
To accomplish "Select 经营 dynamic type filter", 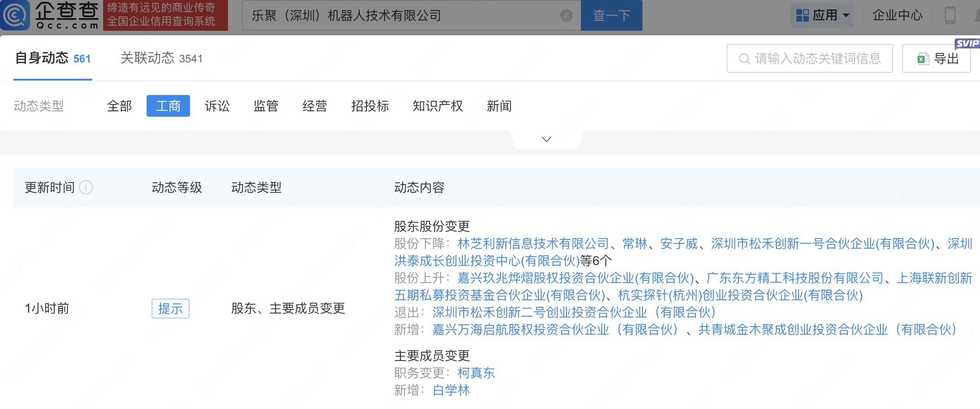I will pyautogui.click(x=315, y=106).
